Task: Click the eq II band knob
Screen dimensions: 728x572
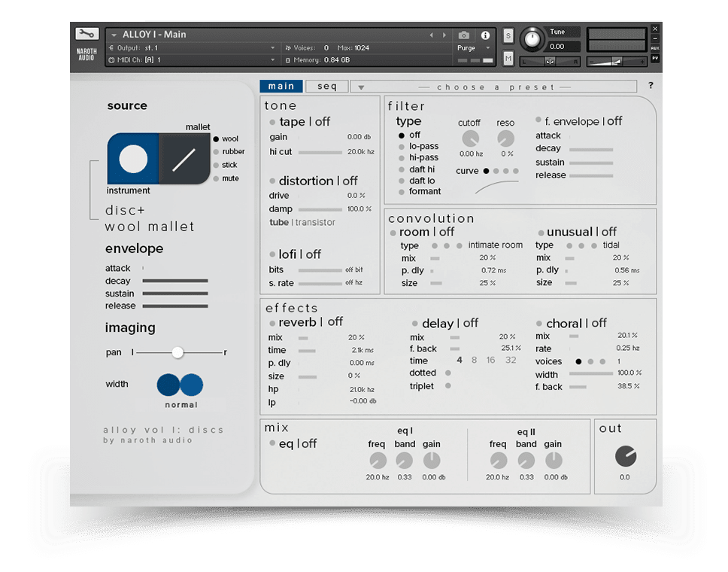Action: coord(526,461)
